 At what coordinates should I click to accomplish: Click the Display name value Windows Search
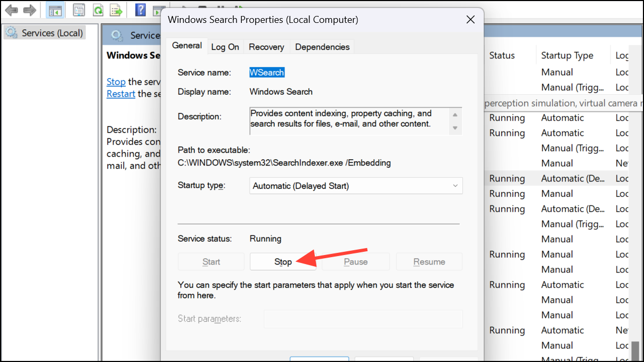point(281,92)
